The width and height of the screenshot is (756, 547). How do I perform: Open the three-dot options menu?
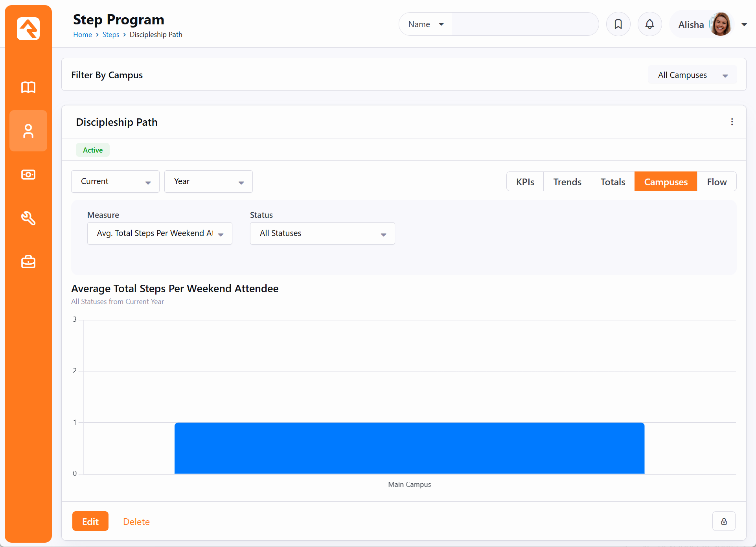(732, 122)
